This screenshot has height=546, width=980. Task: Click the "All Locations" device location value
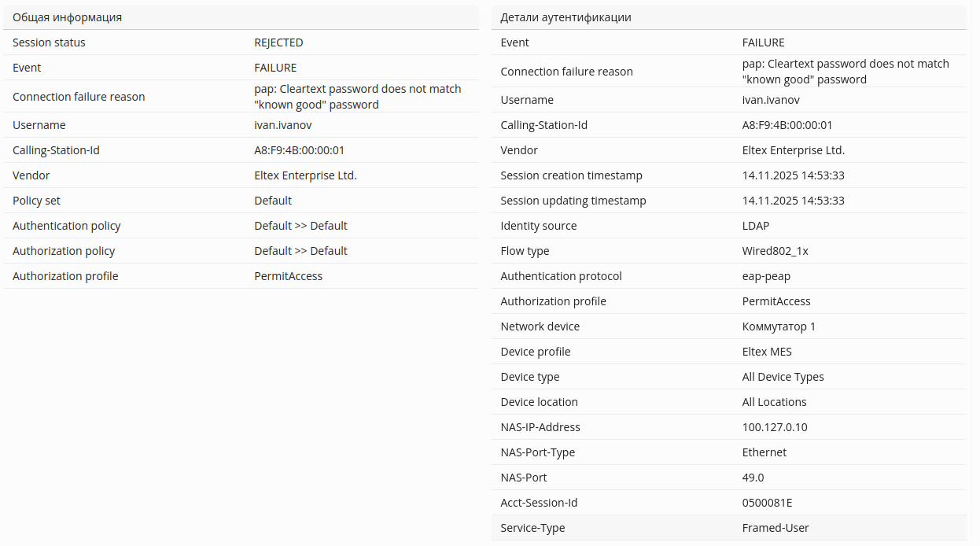(x=774, y=402)
